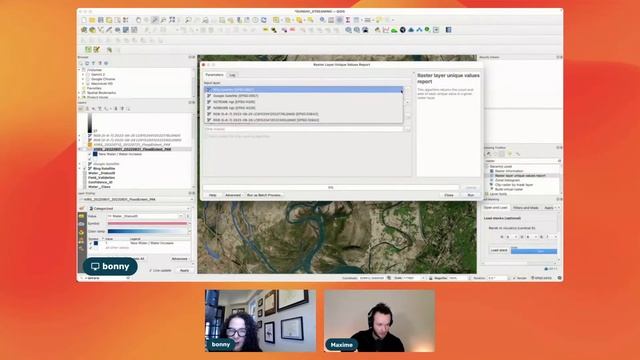Toggle the Render checkbox in status bar
This screenshot has width=640, height=360.
[514, 278]
